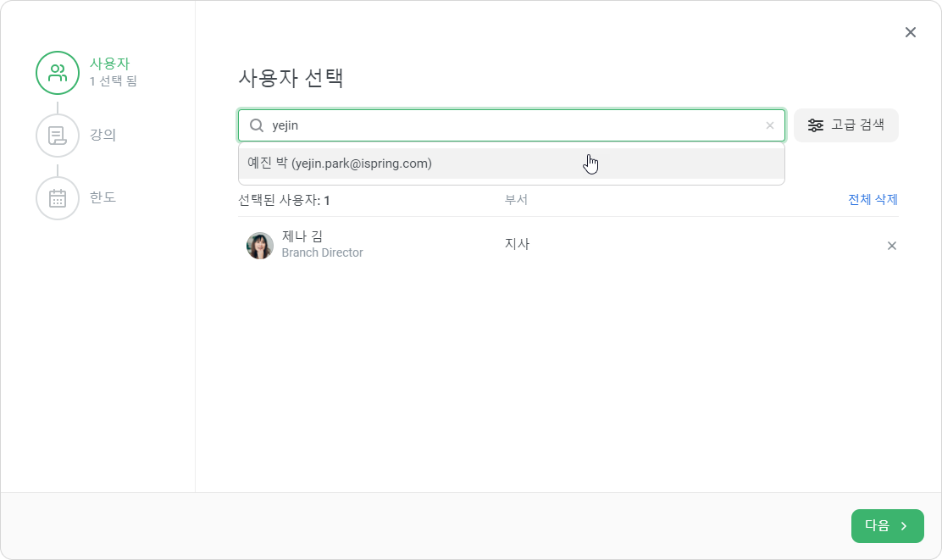The width and height of the screenshot is (942, 560).
Task: Click the Users step icon in sidebar
Action: [58, 73]
